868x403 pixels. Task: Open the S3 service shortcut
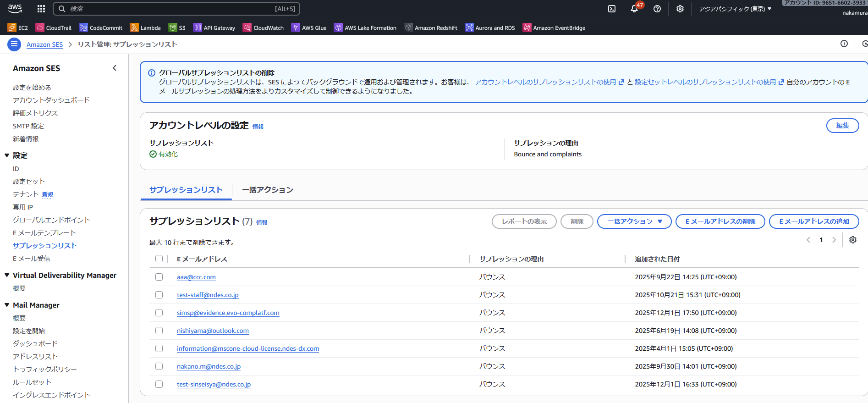[177, 28]
